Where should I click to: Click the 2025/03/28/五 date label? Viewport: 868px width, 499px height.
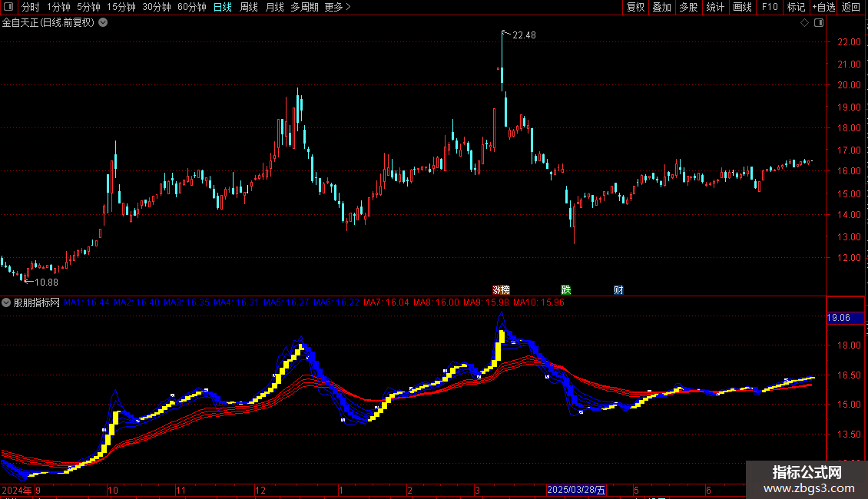(576, 490)
